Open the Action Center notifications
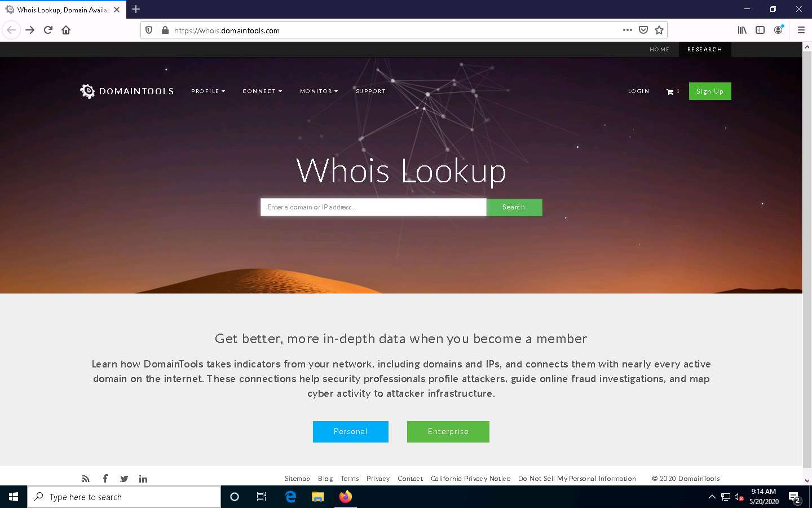The image size is (812, 508). [x=795, y=497]
